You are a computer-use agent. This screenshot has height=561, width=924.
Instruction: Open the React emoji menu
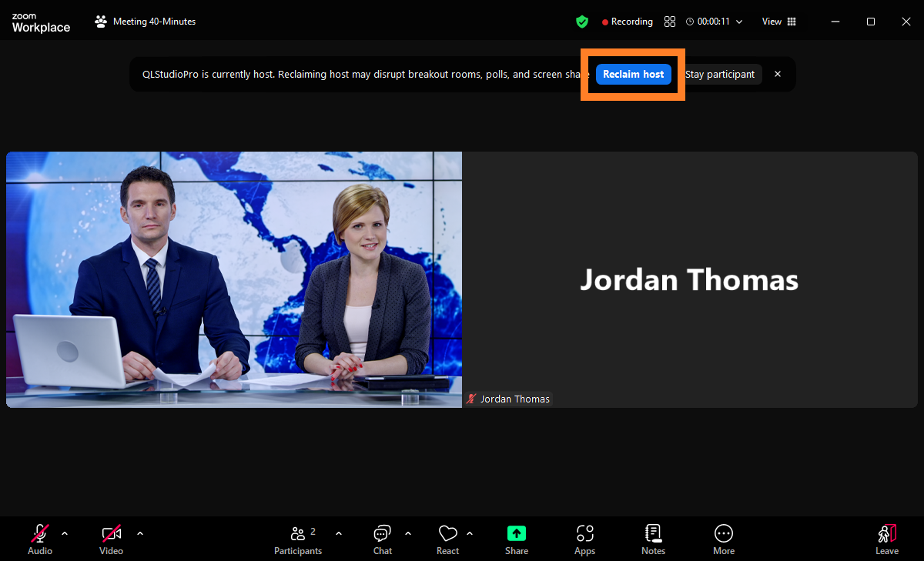[x=447, y=539]
